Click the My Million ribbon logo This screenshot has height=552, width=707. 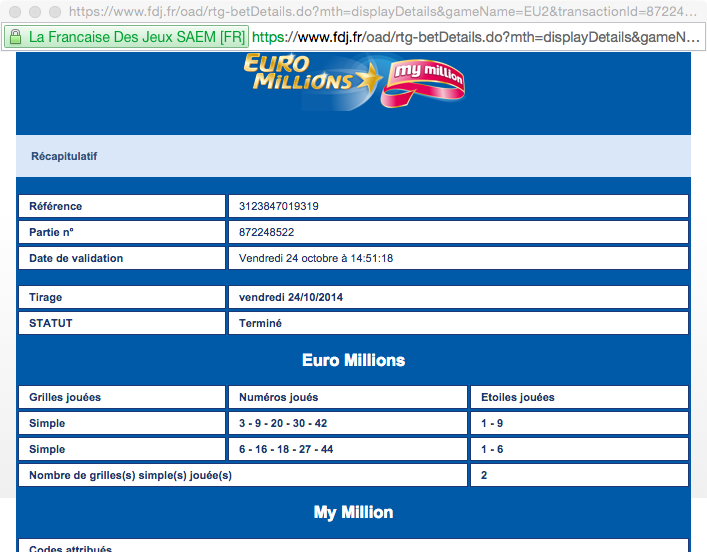(x=423, y=83)
